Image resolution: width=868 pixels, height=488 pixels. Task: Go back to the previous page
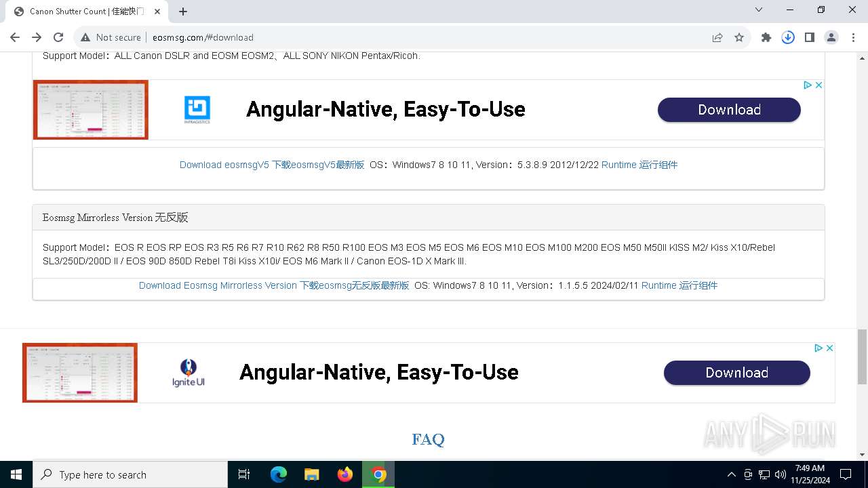coord(15,37)
